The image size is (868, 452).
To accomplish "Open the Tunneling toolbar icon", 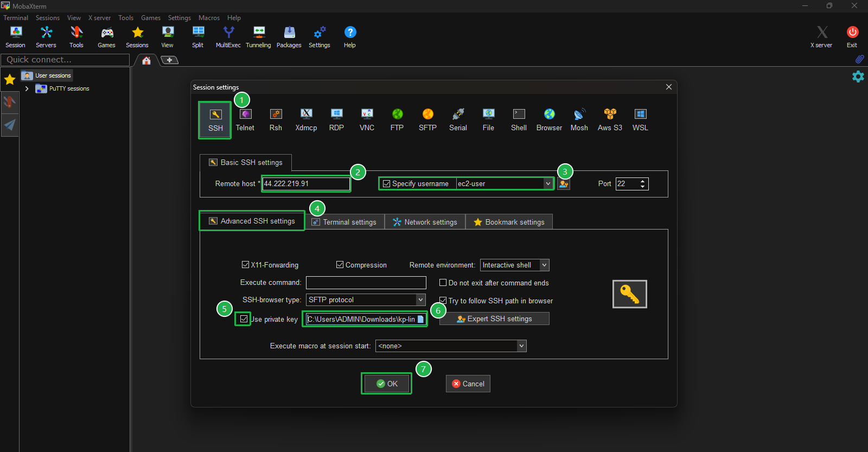I will (x=259, y=37).
